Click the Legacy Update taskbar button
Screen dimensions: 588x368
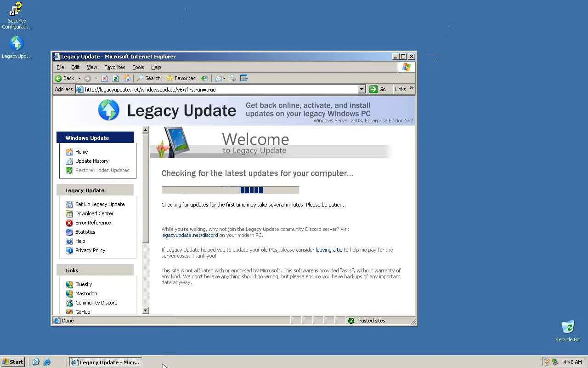click(105, 362)
